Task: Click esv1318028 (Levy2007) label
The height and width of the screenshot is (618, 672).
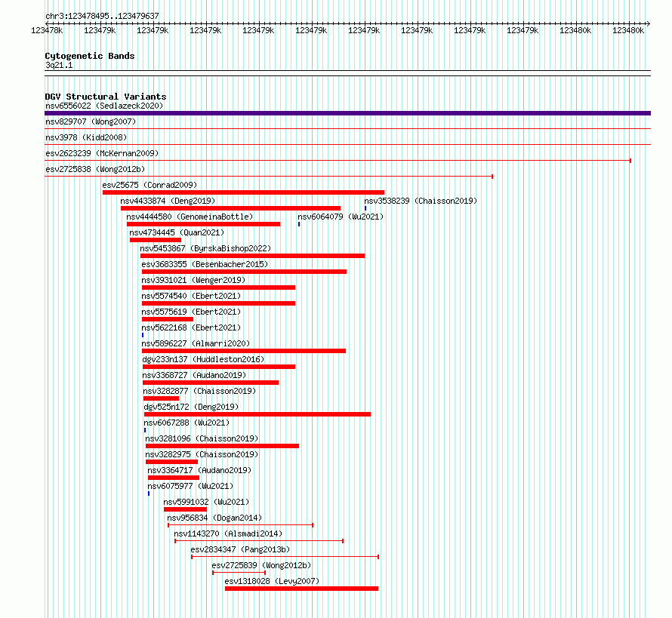Action: tap(272, 581)
